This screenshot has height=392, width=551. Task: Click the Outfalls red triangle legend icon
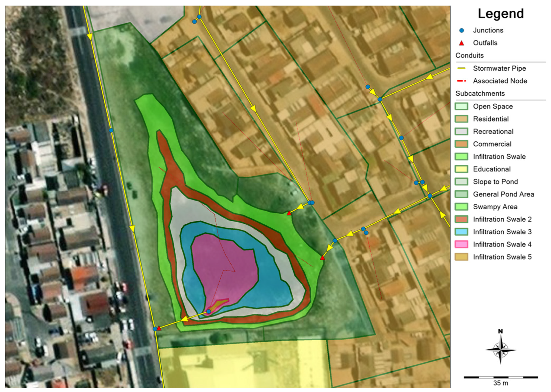(x=461, y=43)
